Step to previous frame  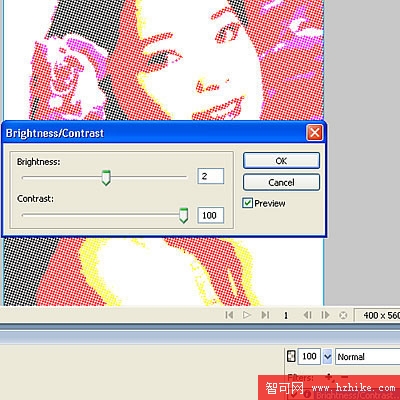coord(307,315)
